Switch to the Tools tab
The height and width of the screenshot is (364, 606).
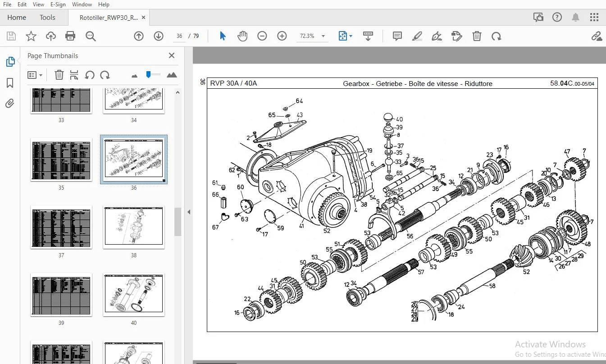(x=47, y=18)
